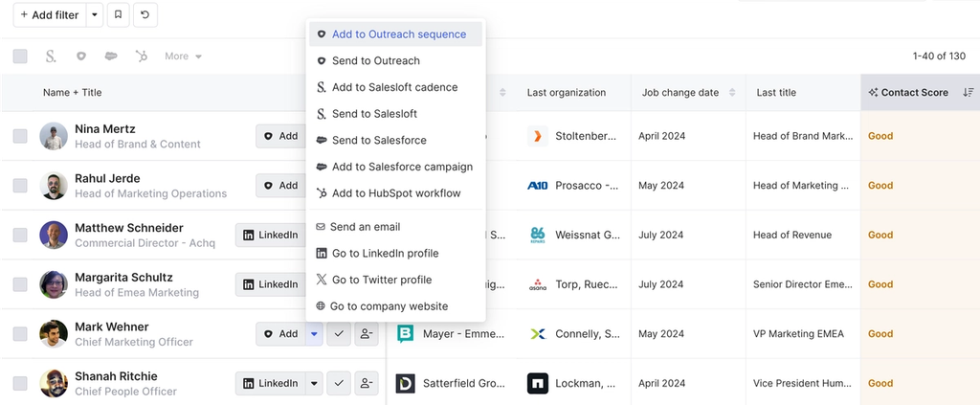Click Add button for Nina Mertz
The image size is (980, 405).
[x=280, y=136]
